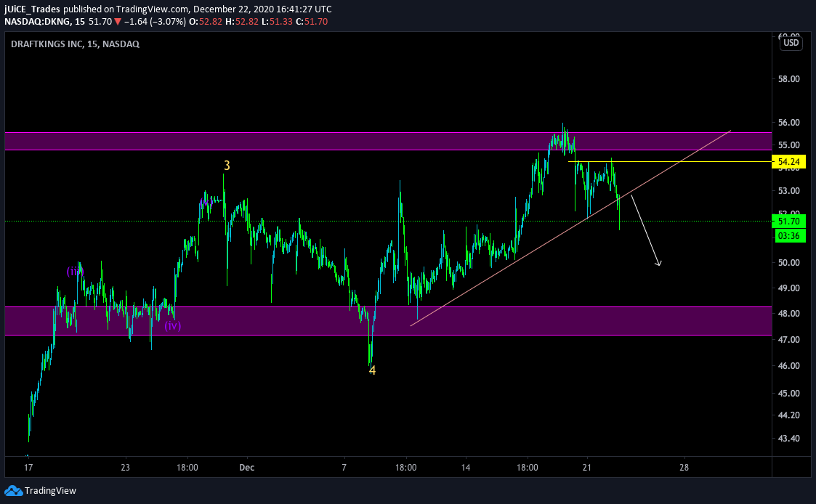Click the 28 date label on time axis

click(684, 468)
